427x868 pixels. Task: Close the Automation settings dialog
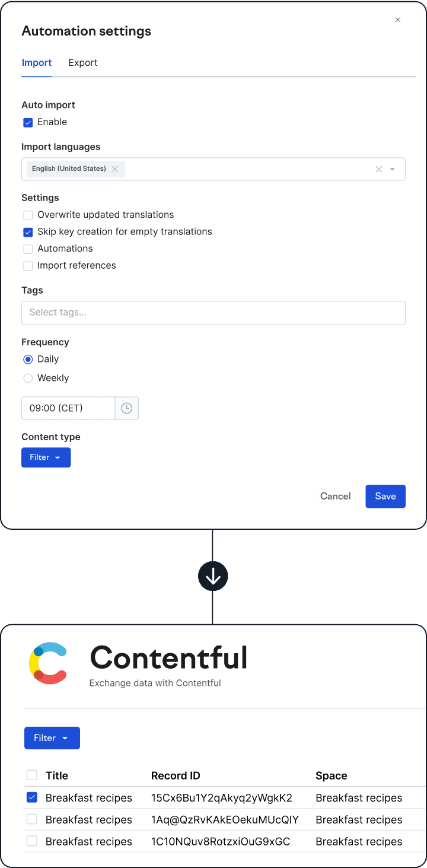[398, 20]
